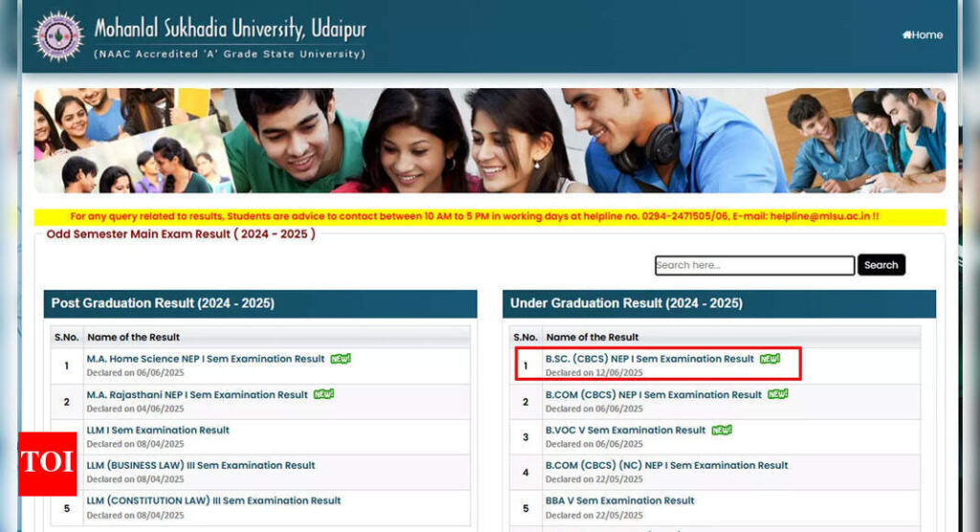Click the students banner image
The height and width of the screenshot is (532, 980).
[489, 140]
